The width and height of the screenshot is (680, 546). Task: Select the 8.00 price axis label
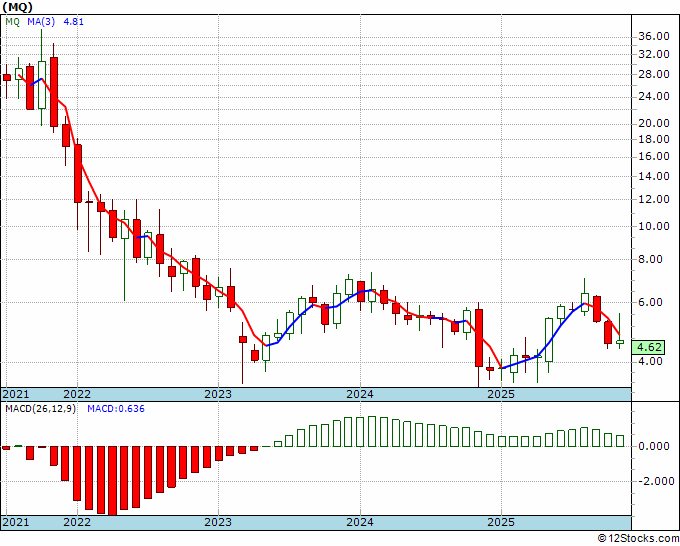click(x=651, y=259)
